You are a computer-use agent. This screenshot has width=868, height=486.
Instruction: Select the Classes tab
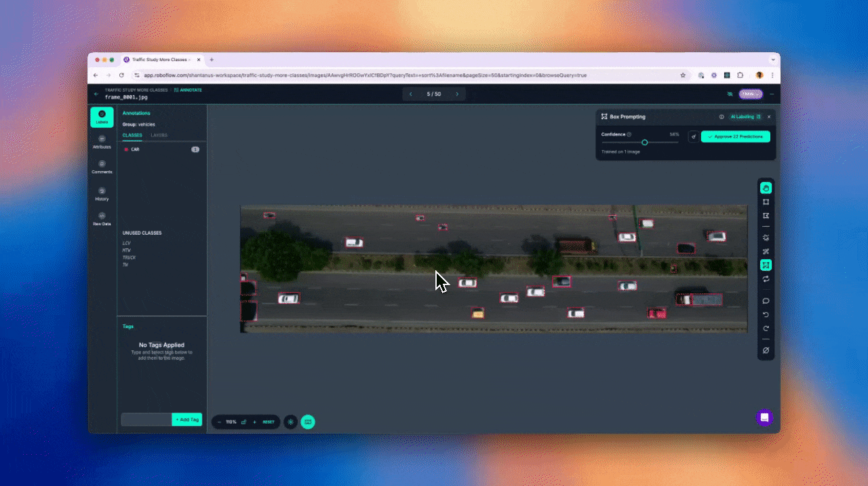point(132,135)
